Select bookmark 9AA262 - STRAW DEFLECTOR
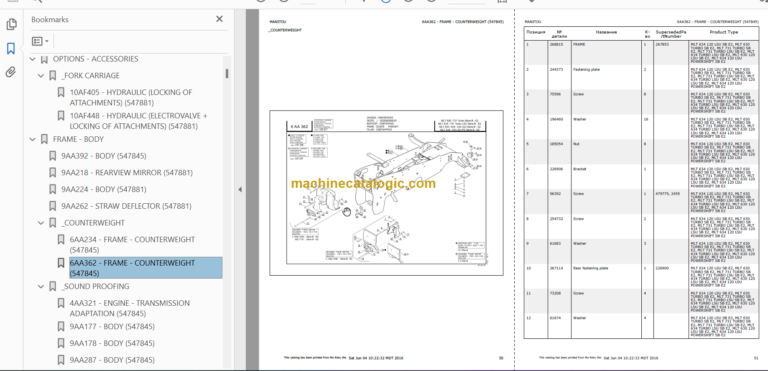Image resolution: width=768 pixels, height=371 pixels. (x=126, y=206)
